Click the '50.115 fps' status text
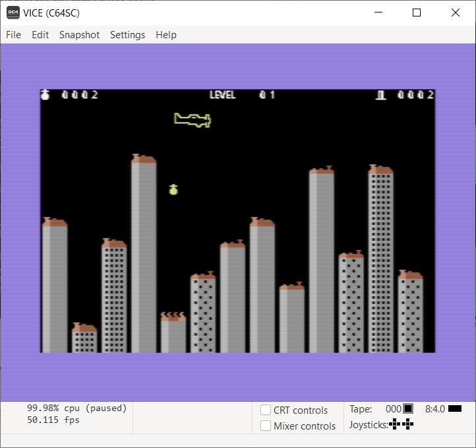This screenshot has height=448, width=476. tap(53, 420)
